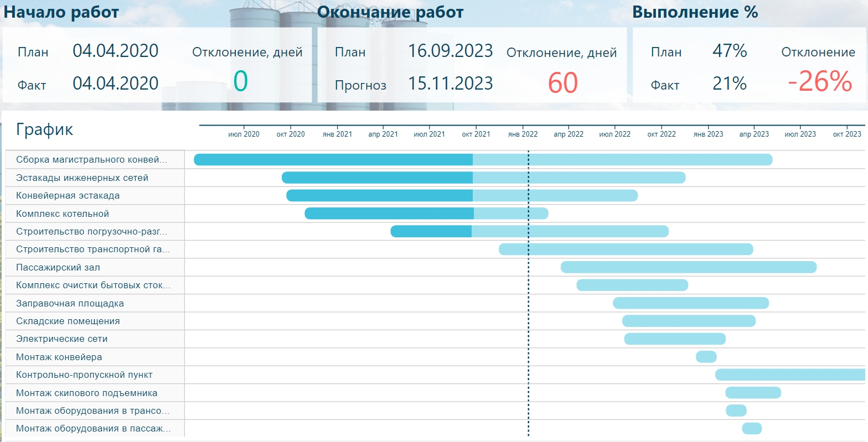Click the planned completion value 47%

click(x=730, y=51)
